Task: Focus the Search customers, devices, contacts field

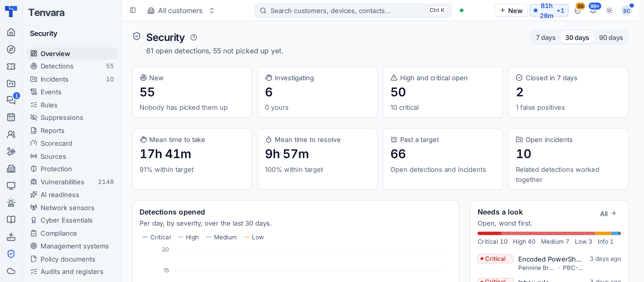Action: coord(353,11)
